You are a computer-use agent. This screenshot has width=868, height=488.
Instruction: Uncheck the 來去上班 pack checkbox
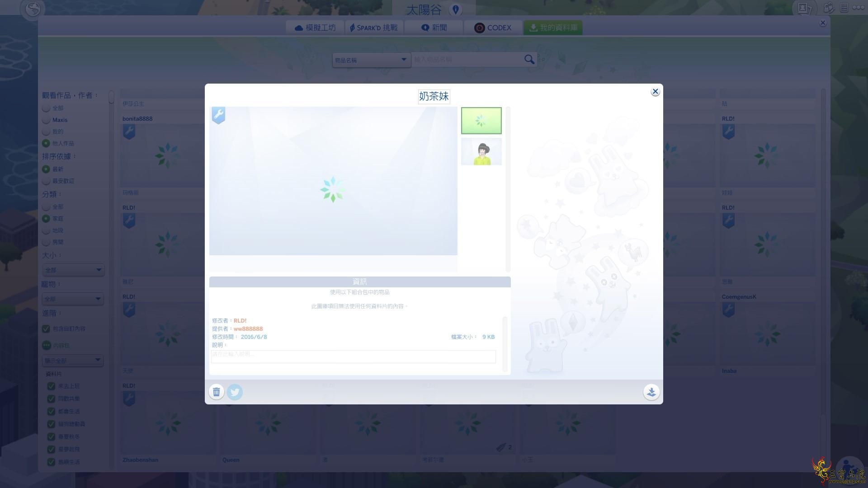click(51, 386)
